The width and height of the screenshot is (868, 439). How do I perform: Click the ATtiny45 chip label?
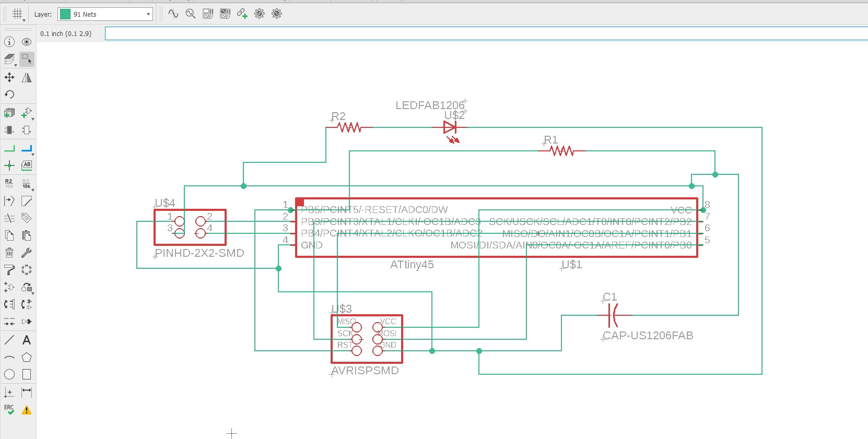[412, 265]
